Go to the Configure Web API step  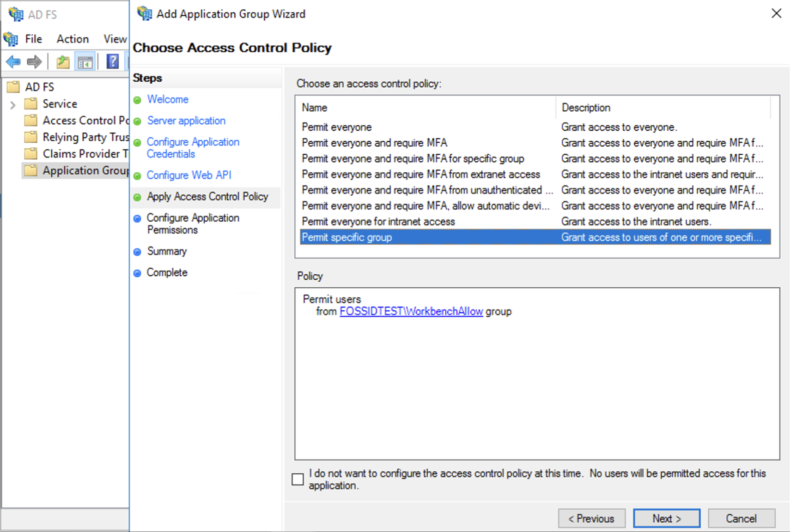189,175
